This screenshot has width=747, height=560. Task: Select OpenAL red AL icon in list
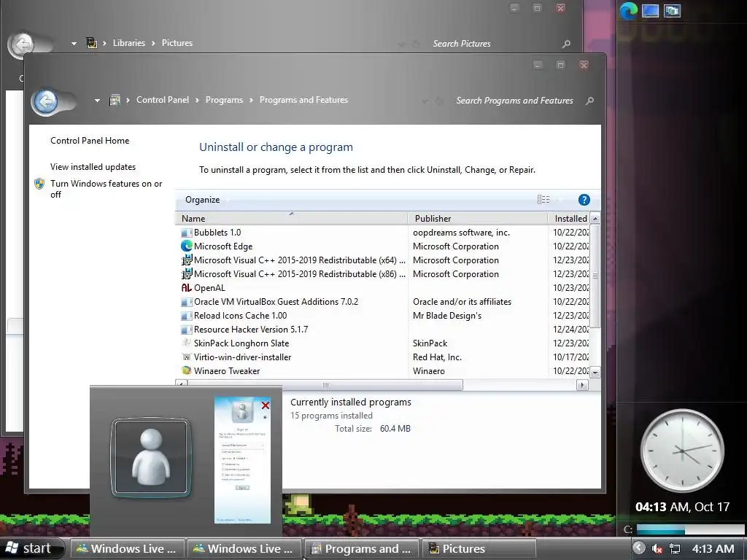186,287
